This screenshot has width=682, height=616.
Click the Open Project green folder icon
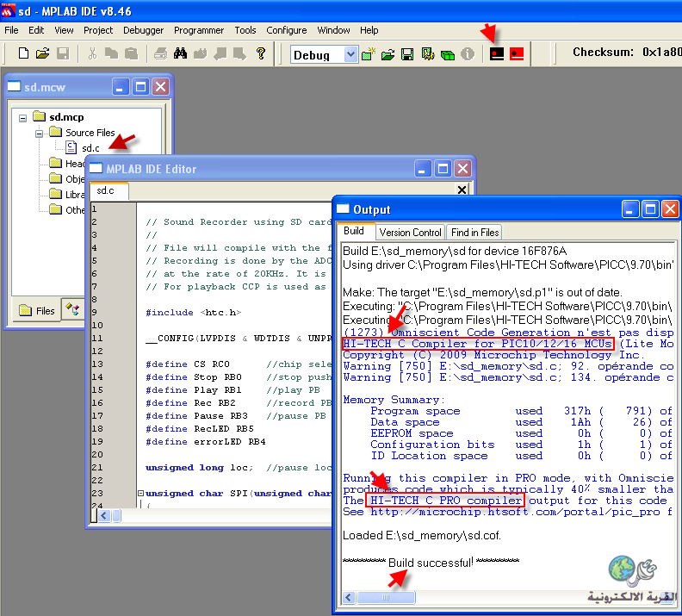click(387, 54)
